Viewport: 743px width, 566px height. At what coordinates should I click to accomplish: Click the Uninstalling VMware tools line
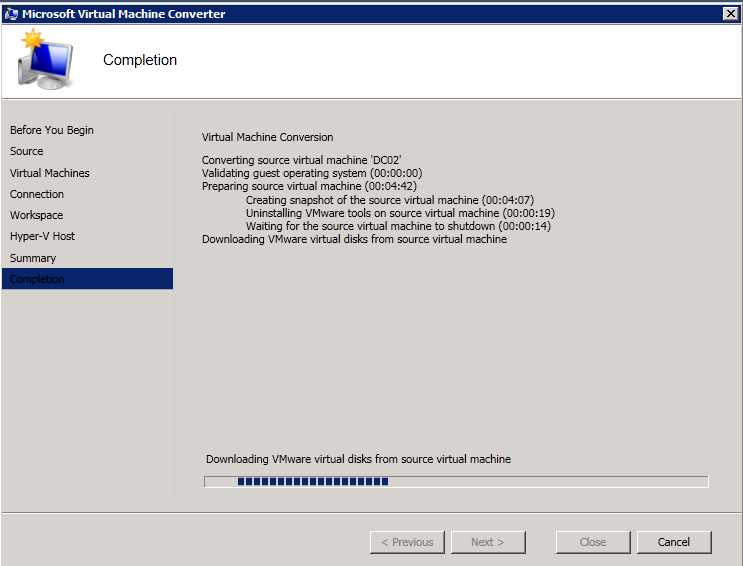click(400, 213)
